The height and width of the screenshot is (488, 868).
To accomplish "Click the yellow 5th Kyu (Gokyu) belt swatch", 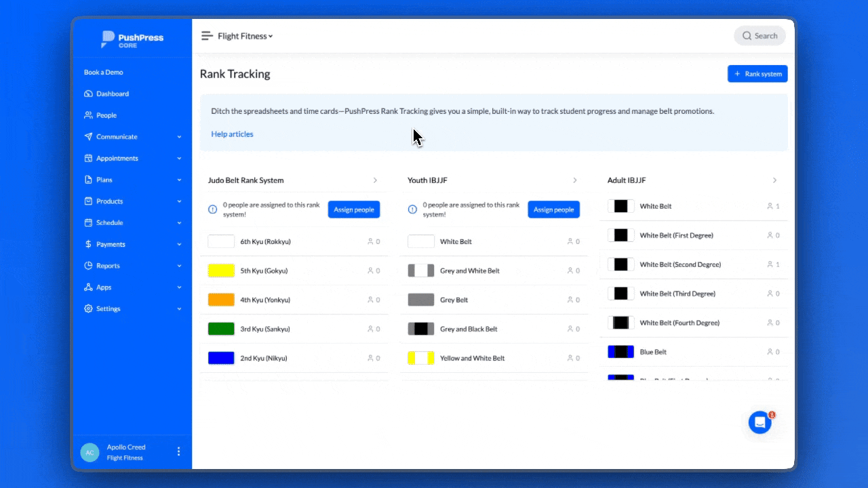I will click(x=221, y=270).
